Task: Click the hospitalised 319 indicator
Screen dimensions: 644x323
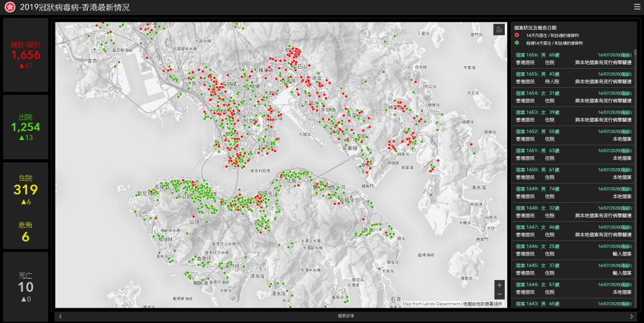Action: coord(25,190)
